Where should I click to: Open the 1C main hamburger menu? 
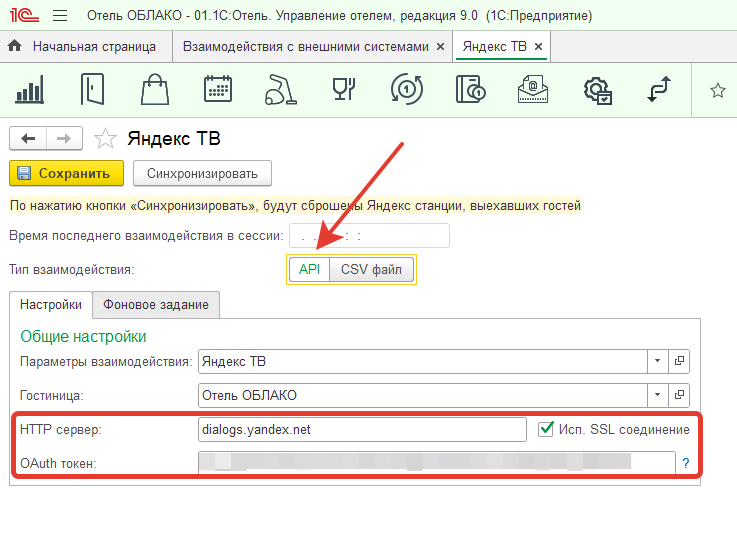pyautogui.click(x=60, y=16)
